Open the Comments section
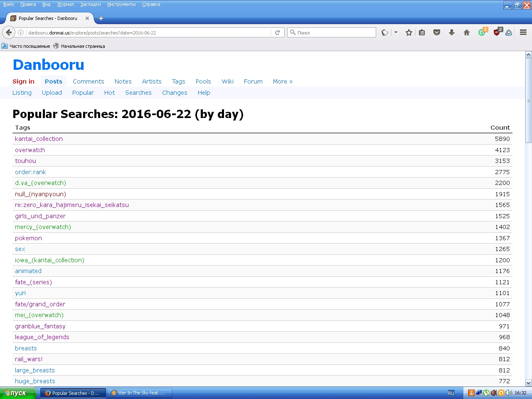 click(88, 81)
